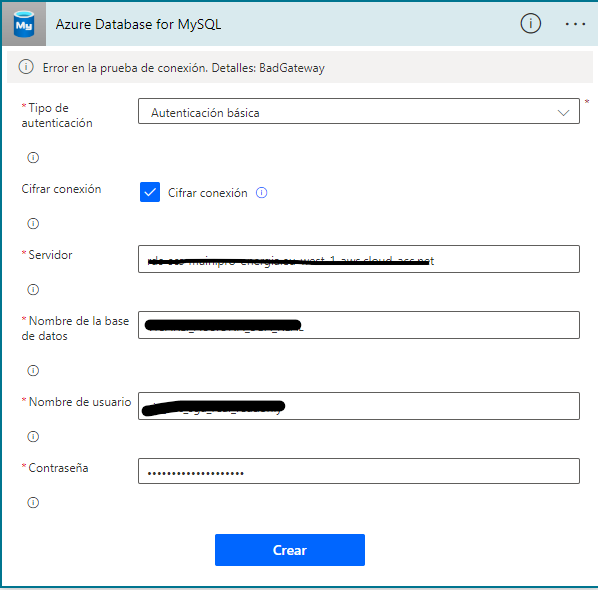
Task: Click the Crear button
Action: click(290, 550)
